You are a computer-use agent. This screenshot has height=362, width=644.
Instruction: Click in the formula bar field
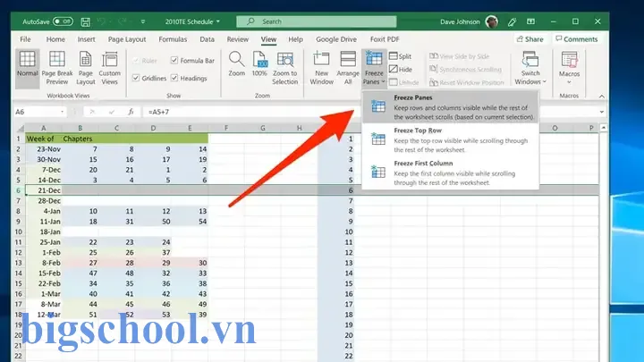coord(369,112)
